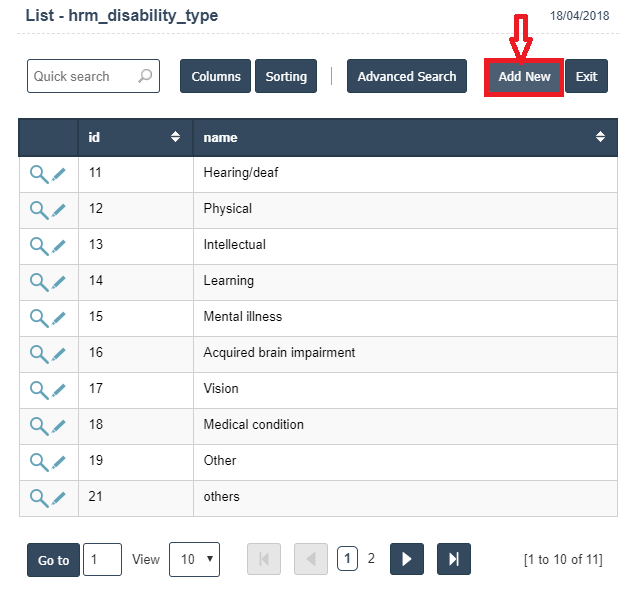Focus the Quick search input field
The width and height of the screenshot is (637, 591).
click(x=82, y=77)
